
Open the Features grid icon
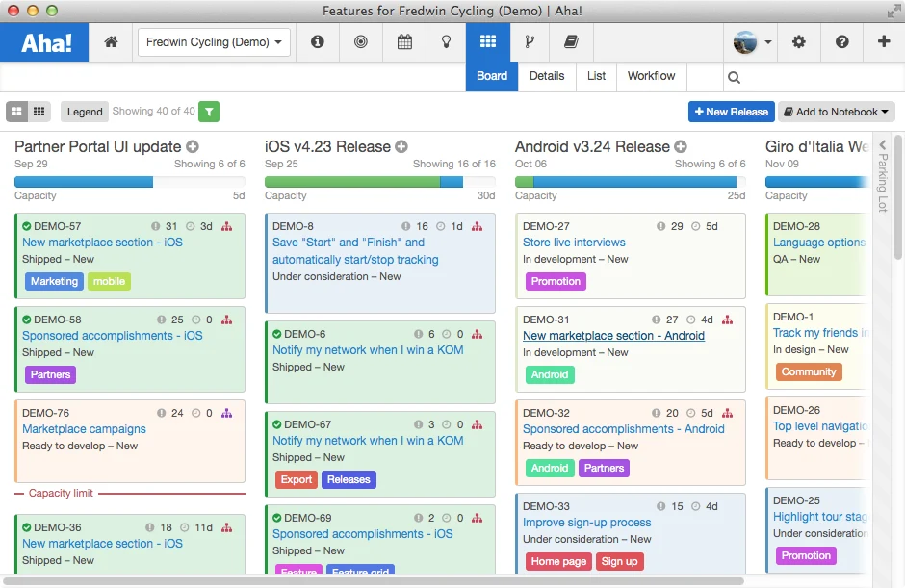(488, 41)
